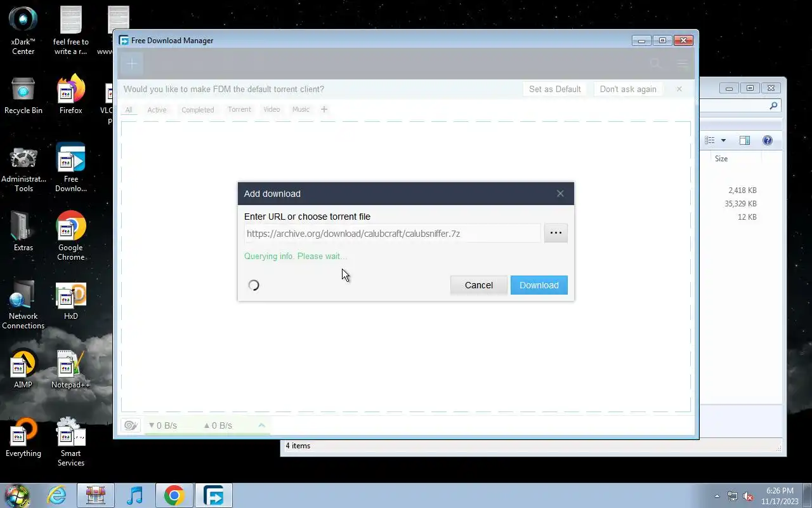The height and width of the screenshot is (508, 812).
Task: Open Google Chrome desktop shortcut
Action: [x=71, y=236]
